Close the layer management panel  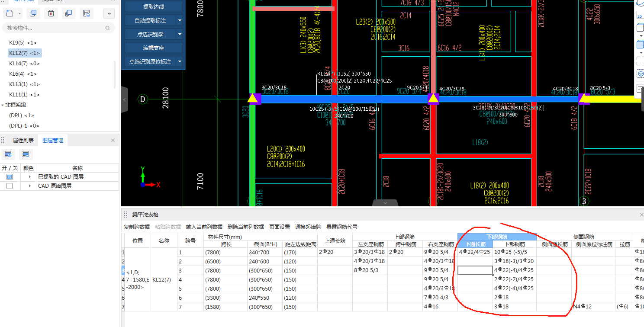pos(113,140)
